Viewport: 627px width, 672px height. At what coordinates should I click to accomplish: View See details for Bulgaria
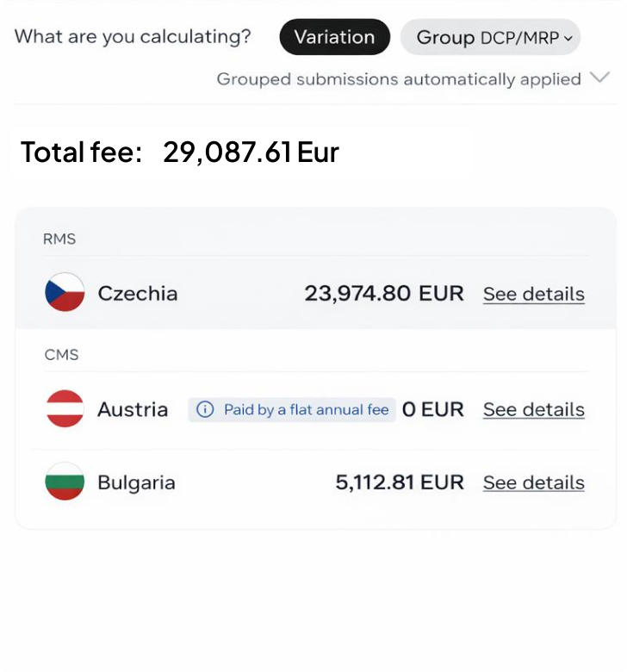point(533,482)
